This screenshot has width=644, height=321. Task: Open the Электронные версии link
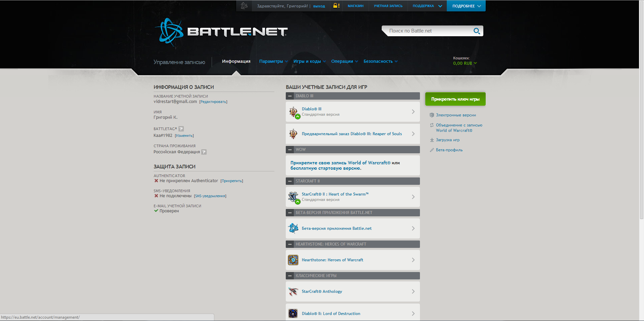coord(456,115)
